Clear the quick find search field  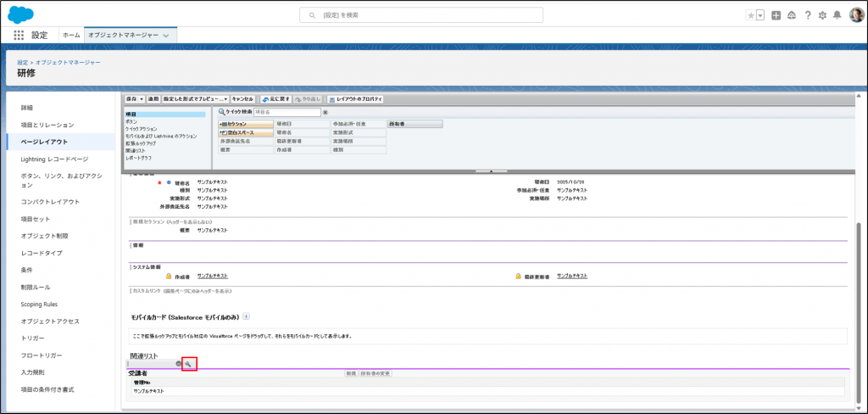[x=325, y=112]
